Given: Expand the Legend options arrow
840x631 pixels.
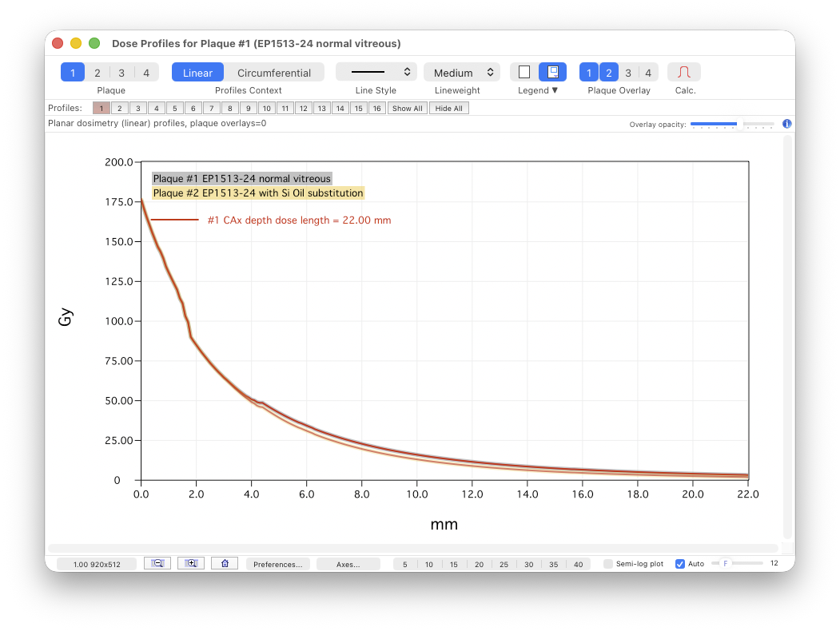Looking at the screenshot, I should (555, 91).
